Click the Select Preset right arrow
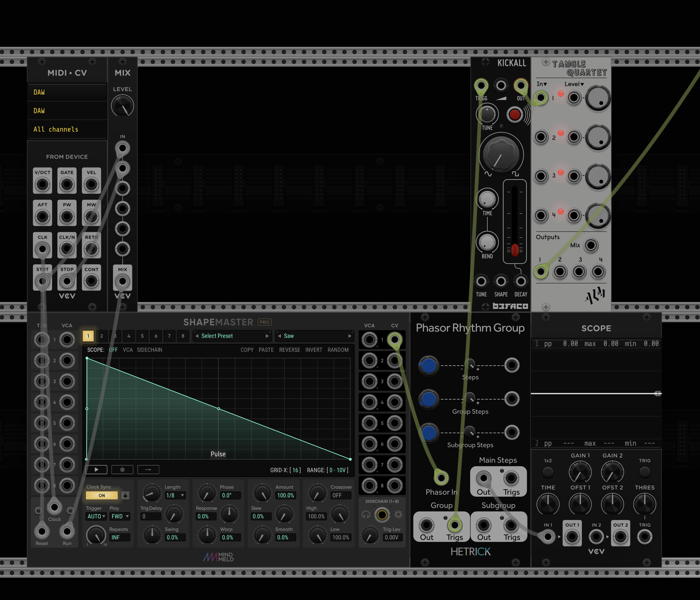This screenshot has height=600, width=700. pos(267,336)
